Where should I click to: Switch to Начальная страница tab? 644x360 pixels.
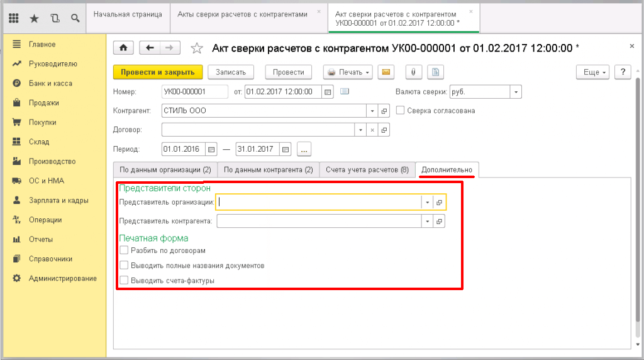point(128,14)
